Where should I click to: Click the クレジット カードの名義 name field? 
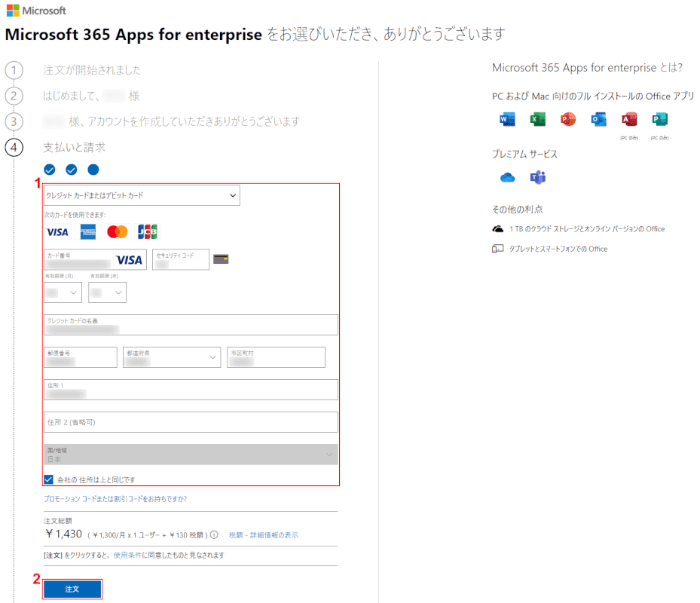(x=191, y=325)
